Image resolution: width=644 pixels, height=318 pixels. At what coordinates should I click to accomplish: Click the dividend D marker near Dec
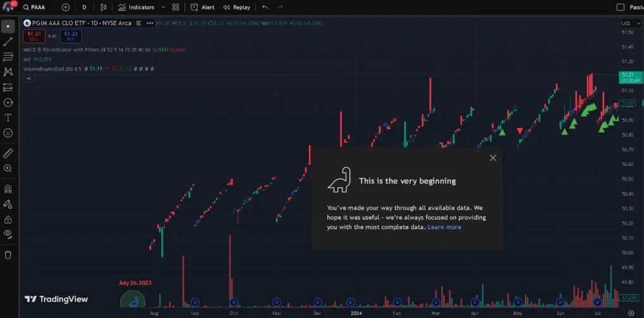coord(317,302)
